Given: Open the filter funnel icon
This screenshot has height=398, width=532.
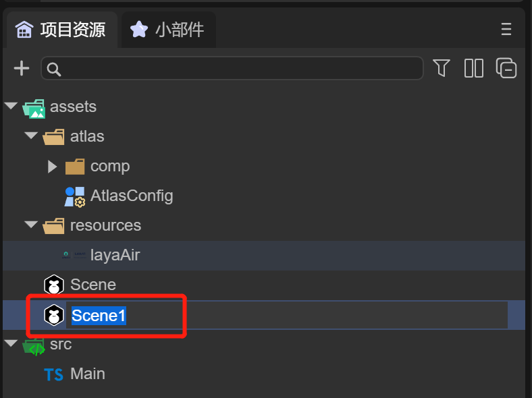Looking at the screenshot, I should 441,68.
